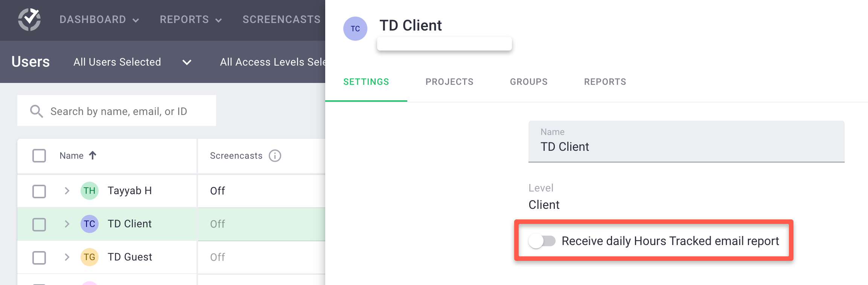Check the select-all checkbox in the header
The height and width of the screenshot is (285, 868).
[39, 156]
